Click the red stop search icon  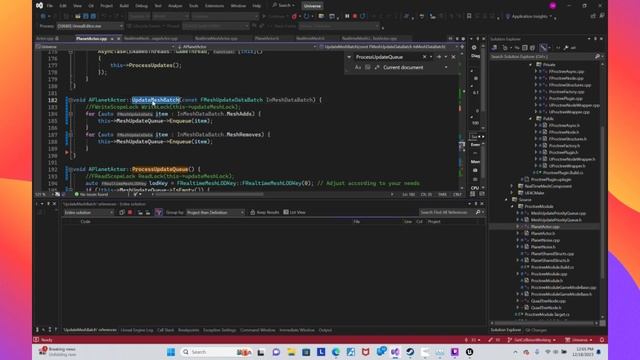[x=130, y=212]
